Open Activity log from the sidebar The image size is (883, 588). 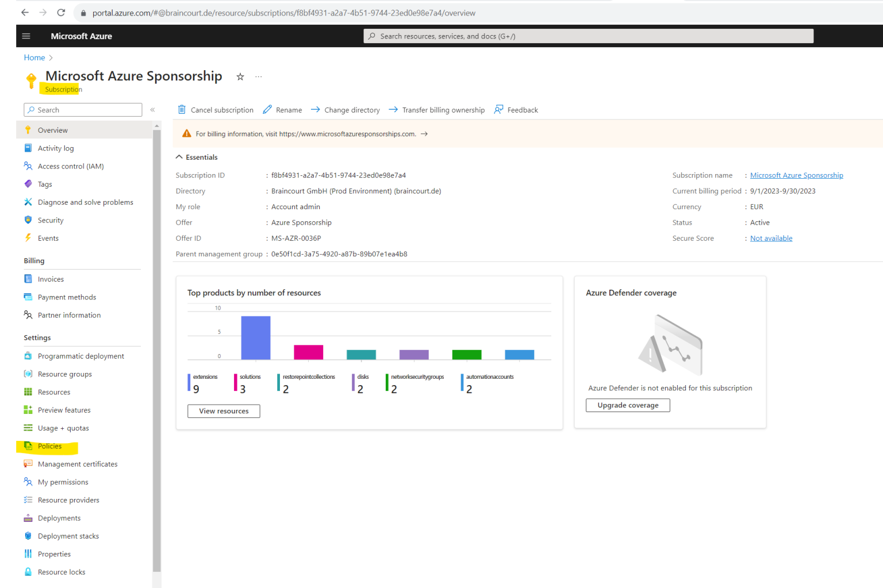[x=29, y=148]
